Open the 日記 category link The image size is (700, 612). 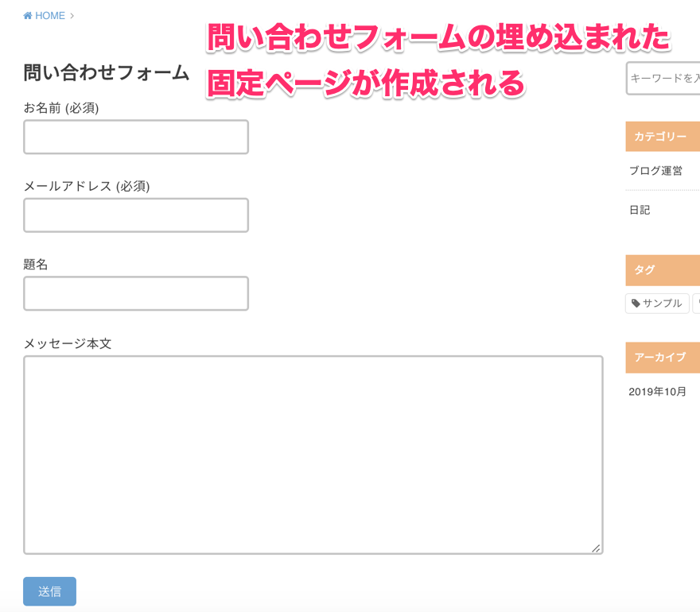coord(640,211)
